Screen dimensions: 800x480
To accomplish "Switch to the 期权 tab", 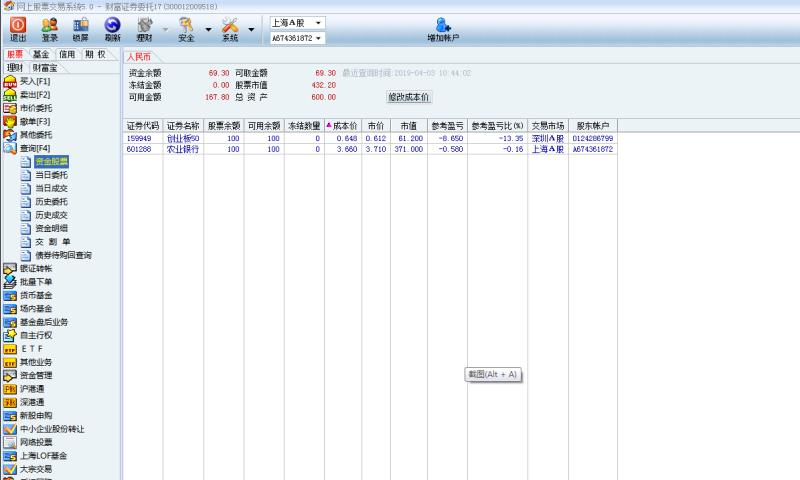I will click(x=95, y=54).
